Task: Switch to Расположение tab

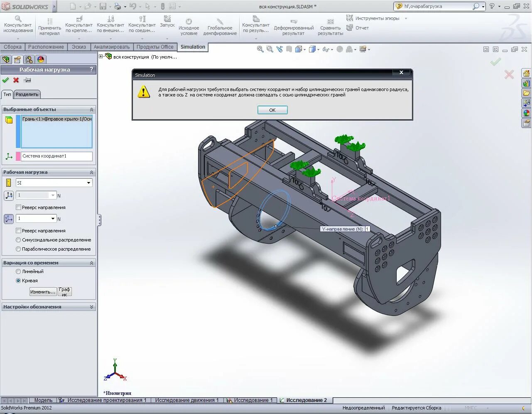Action: point(46,47)
